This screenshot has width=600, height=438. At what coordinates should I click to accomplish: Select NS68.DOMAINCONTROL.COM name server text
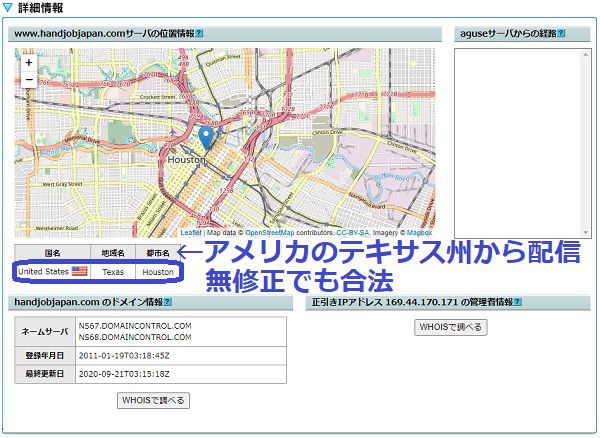[135, 337]
